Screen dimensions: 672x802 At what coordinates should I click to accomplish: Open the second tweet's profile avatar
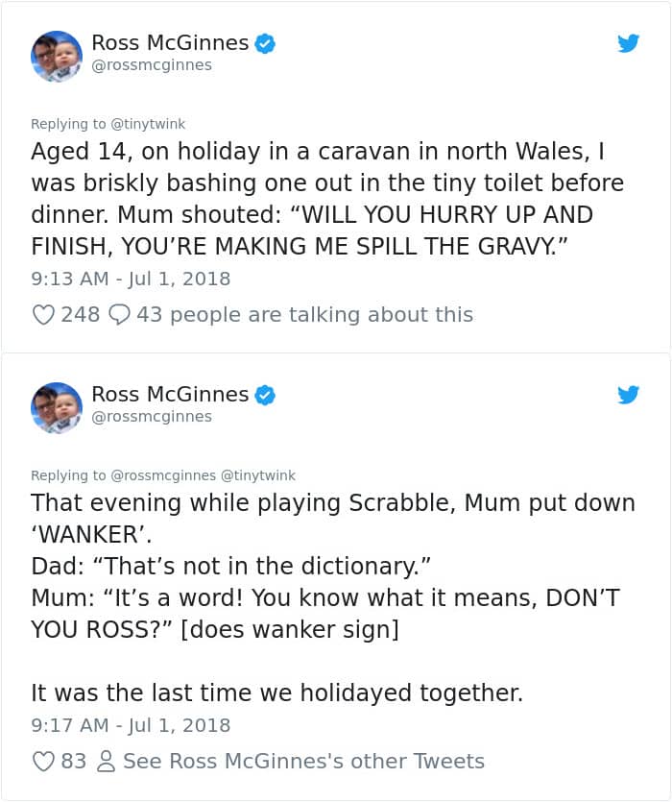coord(57,407)
